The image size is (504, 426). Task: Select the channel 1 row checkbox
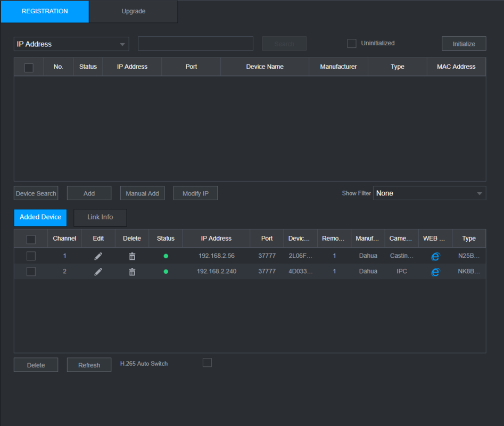point(31,256)
